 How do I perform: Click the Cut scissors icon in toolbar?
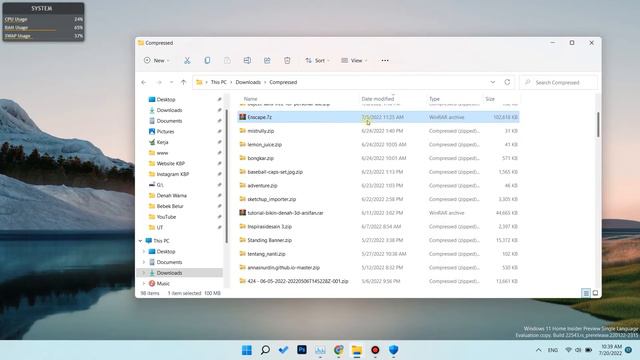click(187, 60)
